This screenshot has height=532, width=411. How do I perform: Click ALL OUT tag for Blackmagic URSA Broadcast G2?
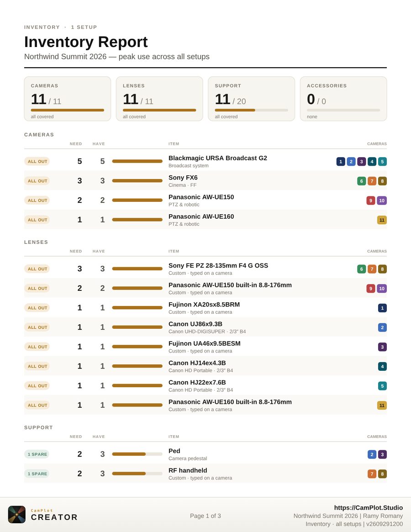37,161
